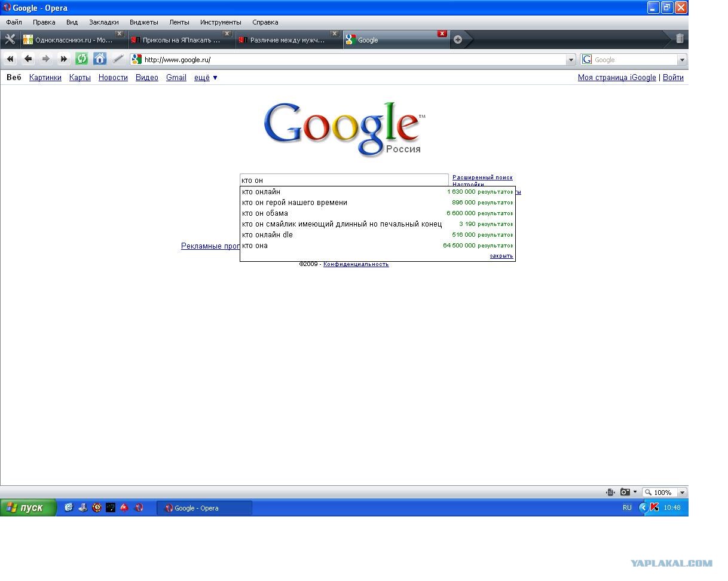Click the fit-to-width icon in status bar

coord(610,492)
